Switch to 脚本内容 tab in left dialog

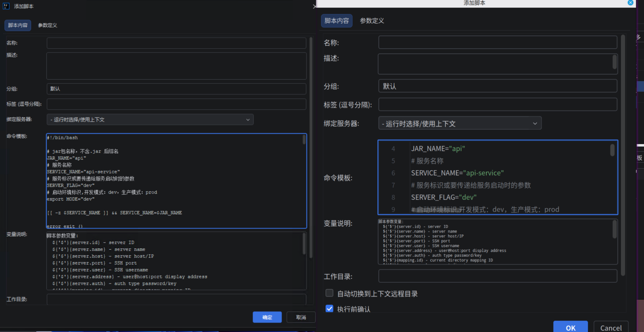(x=18, y=25)
